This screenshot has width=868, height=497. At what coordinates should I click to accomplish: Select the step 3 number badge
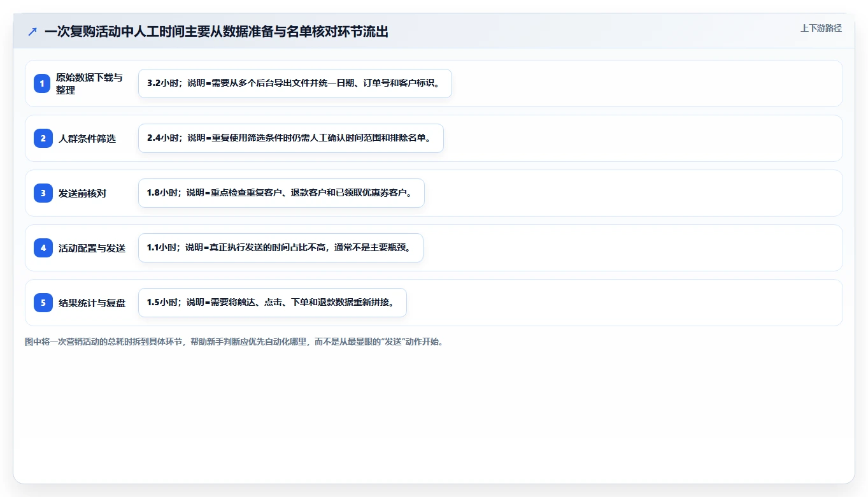coord(43,193)
